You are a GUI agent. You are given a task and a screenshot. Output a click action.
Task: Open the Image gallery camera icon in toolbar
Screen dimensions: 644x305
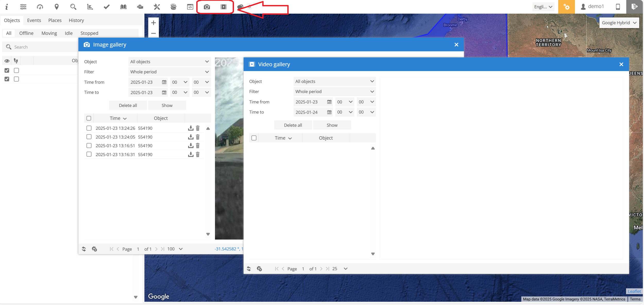pos(207,7)
